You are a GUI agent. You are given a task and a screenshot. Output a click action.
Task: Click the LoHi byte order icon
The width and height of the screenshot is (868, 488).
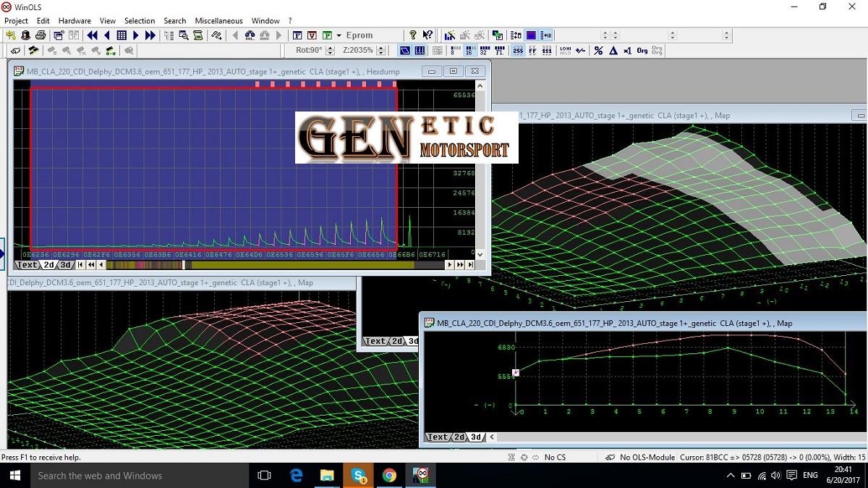click(x=565, y=51)
